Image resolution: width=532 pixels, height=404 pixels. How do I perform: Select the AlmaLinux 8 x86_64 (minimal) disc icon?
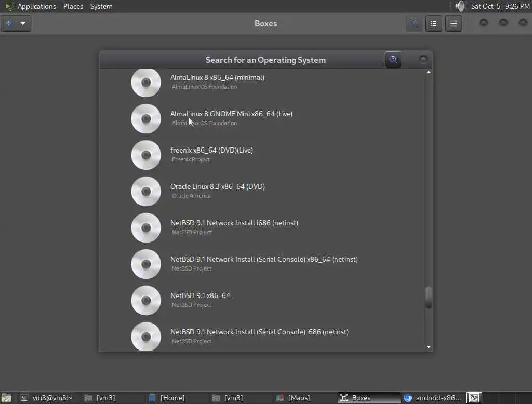(146, 83)
